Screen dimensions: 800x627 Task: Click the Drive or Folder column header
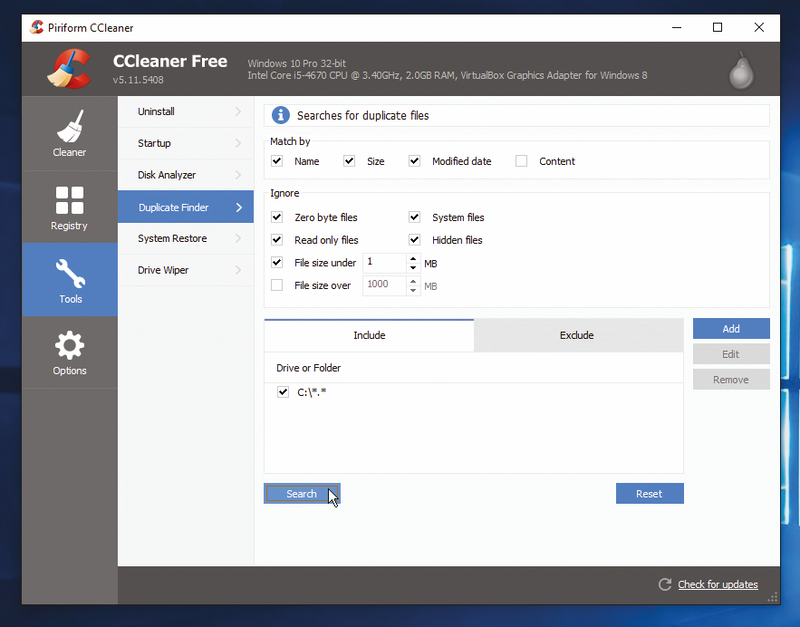click(x=473, y=368)
